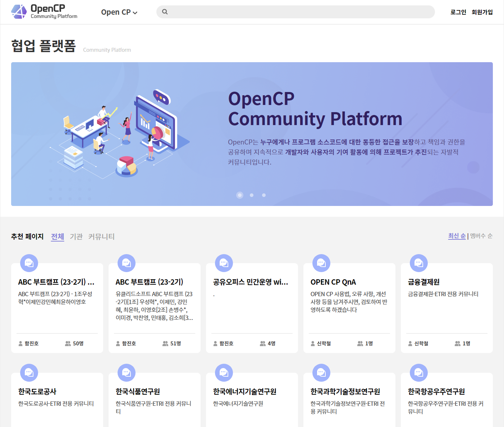
Task: Select the first carousel indicator dot
Action: pyautogui.click(x=240, y=195)
